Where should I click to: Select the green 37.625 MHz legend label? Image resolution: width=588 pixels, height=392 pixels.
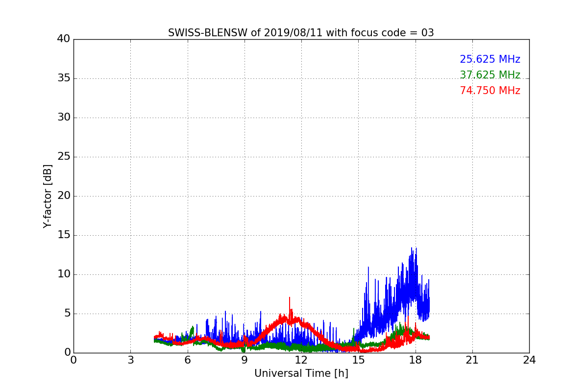490,75
